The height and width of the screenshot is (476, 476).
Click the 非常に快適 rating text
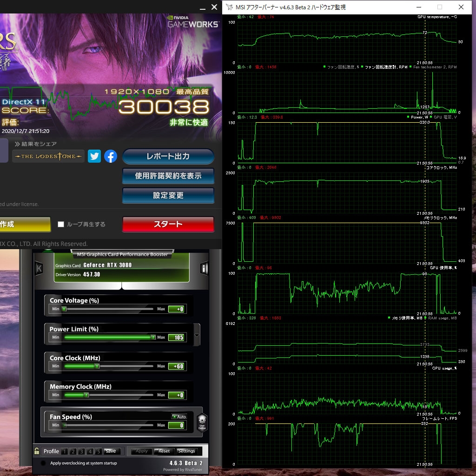click(189, 122)
